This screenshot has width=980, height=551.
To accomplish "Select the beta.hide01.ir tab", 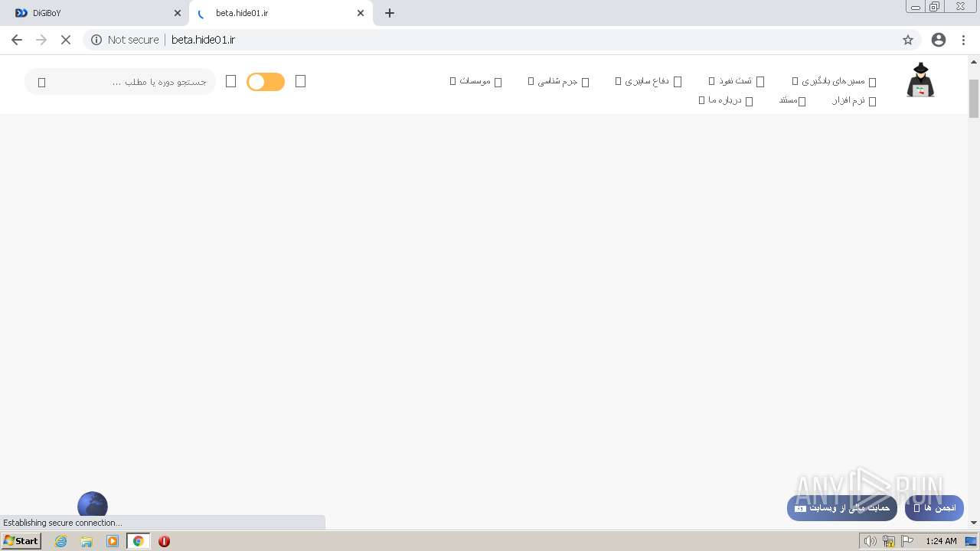I will [x=279, y=13].
